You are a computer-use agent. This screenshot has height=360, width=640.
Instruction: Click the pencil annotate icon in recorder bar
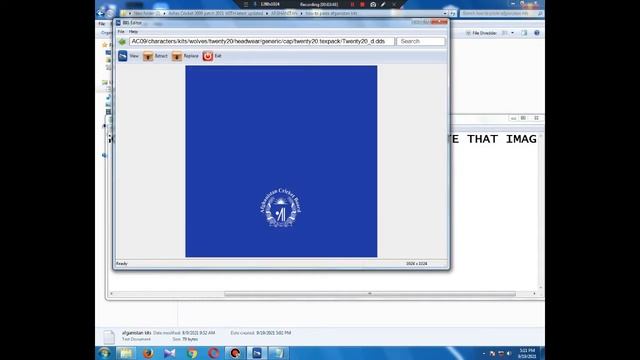(383, 4)
